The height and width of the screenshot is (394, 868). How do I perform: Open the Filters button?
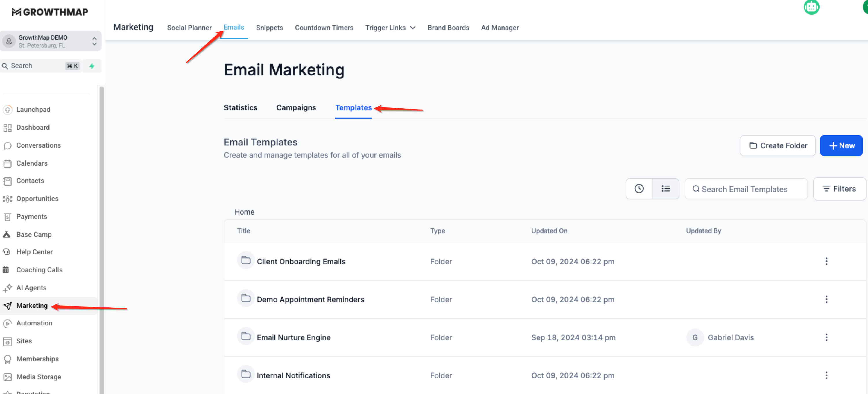click(x=839, y=189)
